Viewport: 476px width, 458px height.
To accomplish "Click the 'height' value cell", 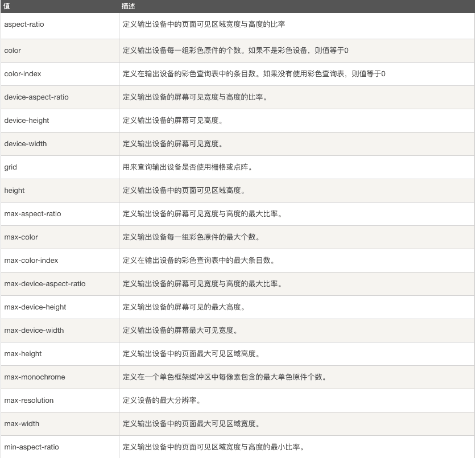I will pos(60,191).
